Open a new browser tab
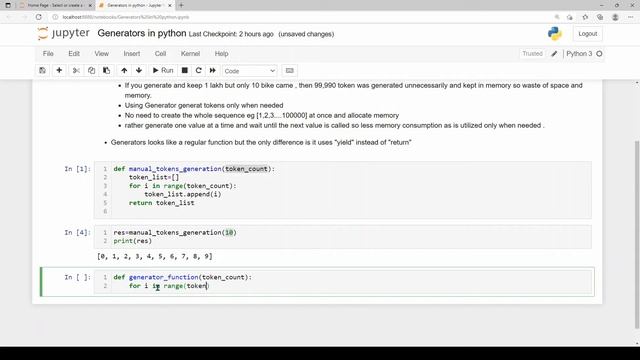Screen dimensions: 640x360 point(181,5)
